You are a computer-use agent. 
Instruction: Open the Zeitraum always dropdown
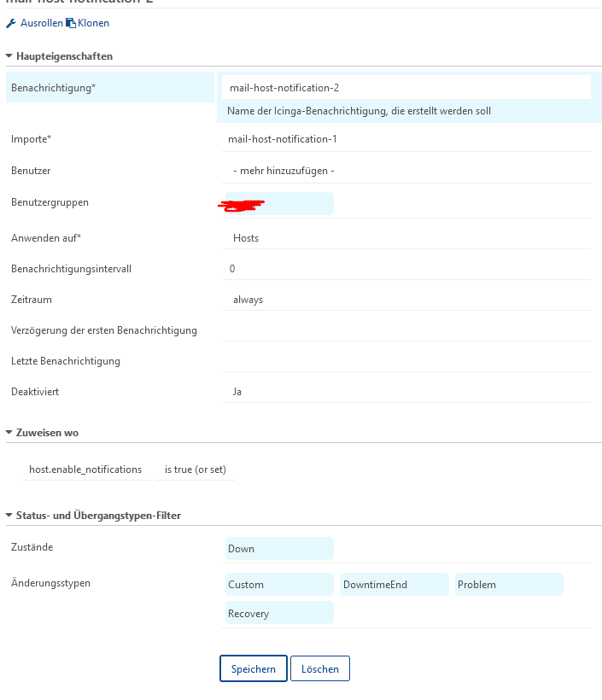pos(406,300)
